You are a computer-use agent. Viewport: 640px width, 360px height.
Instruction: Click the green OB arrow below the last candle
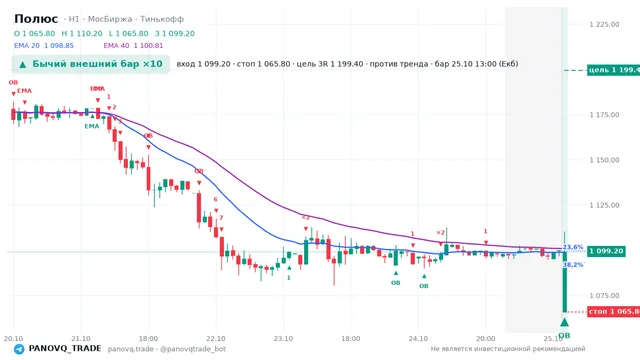[x=564, y=322]
